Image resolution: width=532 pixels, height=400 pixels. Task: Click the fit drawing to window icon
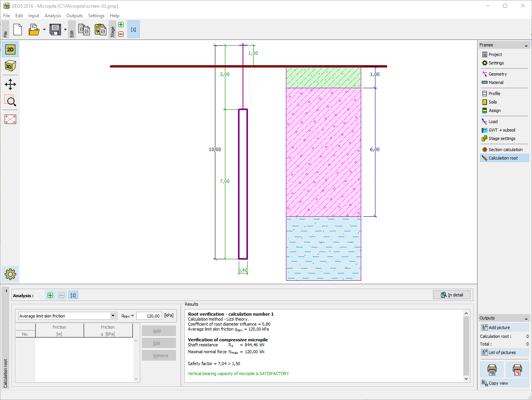tap(10, 119)
